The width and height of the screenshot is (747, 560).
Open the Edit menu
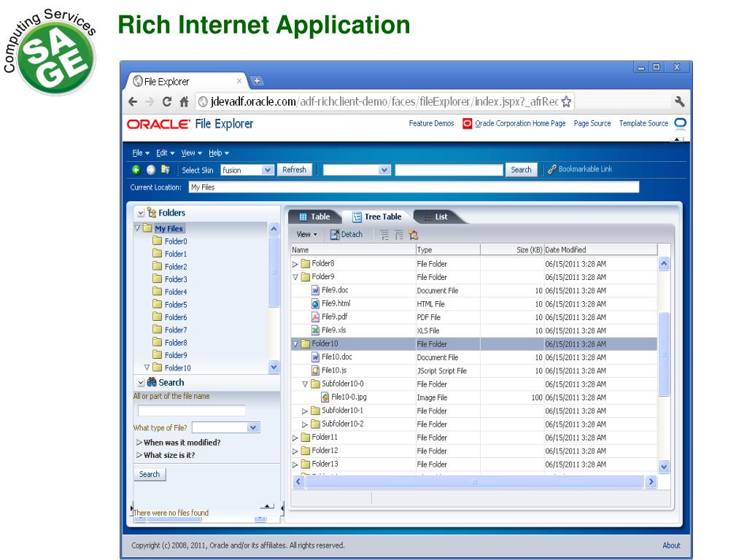pos(165,153)
